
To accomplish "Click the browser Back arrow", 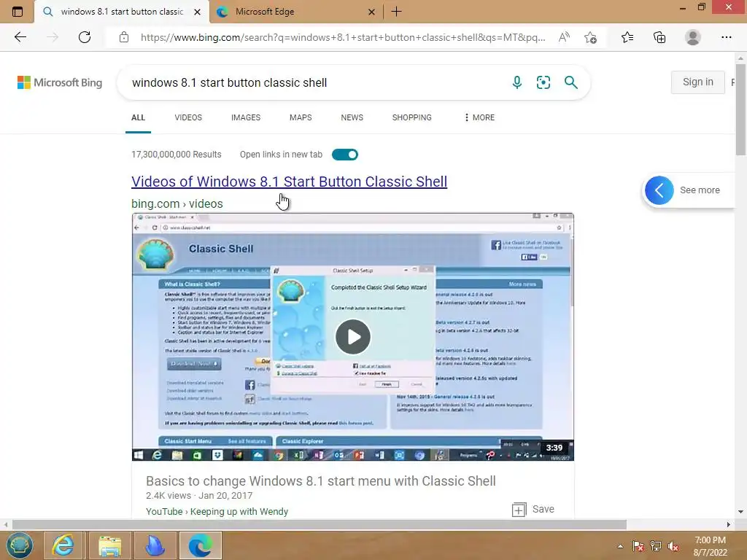I will [20, 37].
